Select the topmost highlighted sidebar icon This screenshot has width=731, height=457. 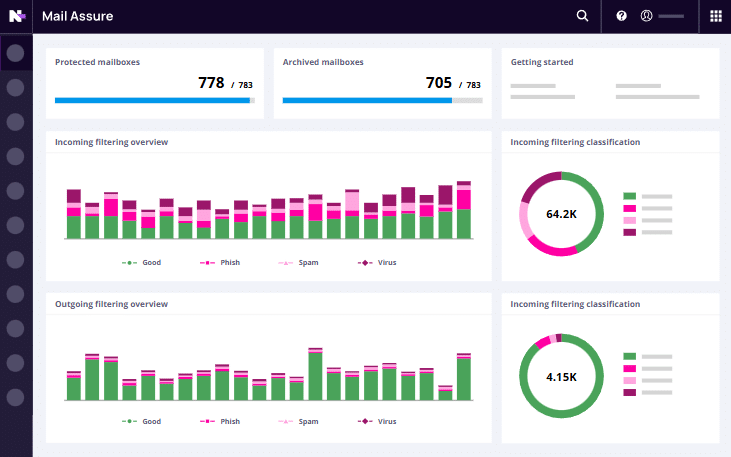click(15, 52)
